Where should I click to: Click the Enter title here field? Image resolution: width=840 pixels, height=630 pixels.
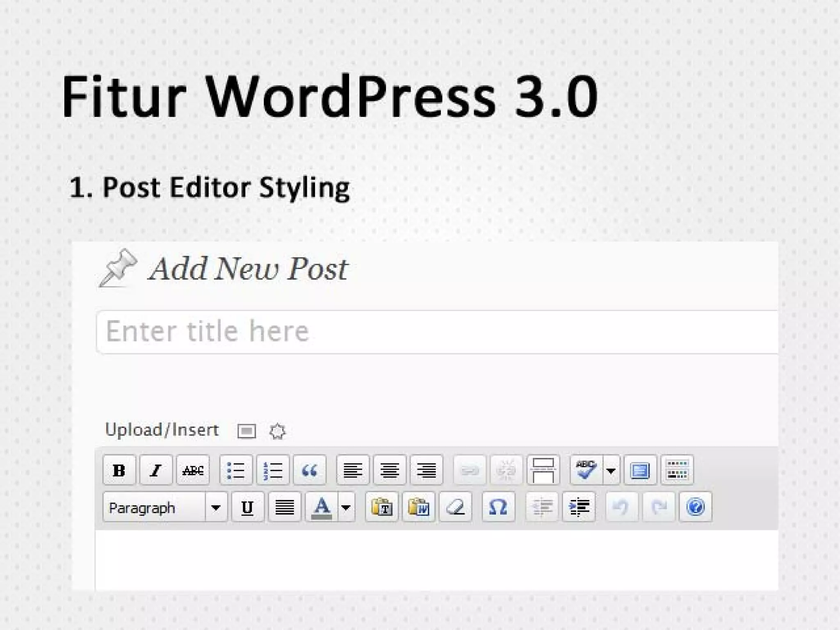pos(437,332)
